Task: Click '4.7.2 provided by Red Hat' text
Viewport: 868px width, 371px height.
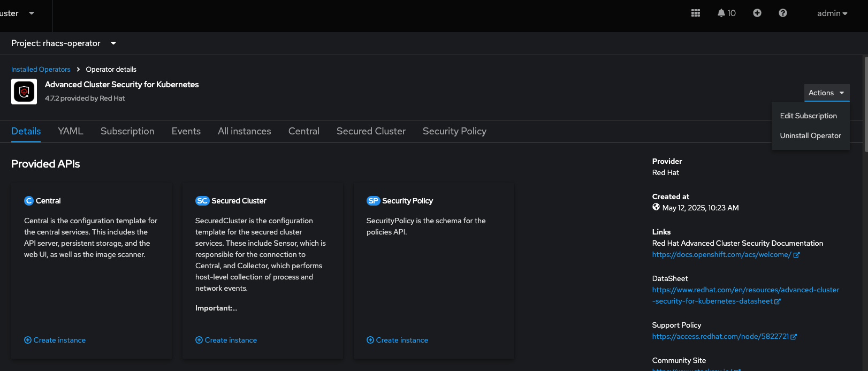Action: point(85,99)
